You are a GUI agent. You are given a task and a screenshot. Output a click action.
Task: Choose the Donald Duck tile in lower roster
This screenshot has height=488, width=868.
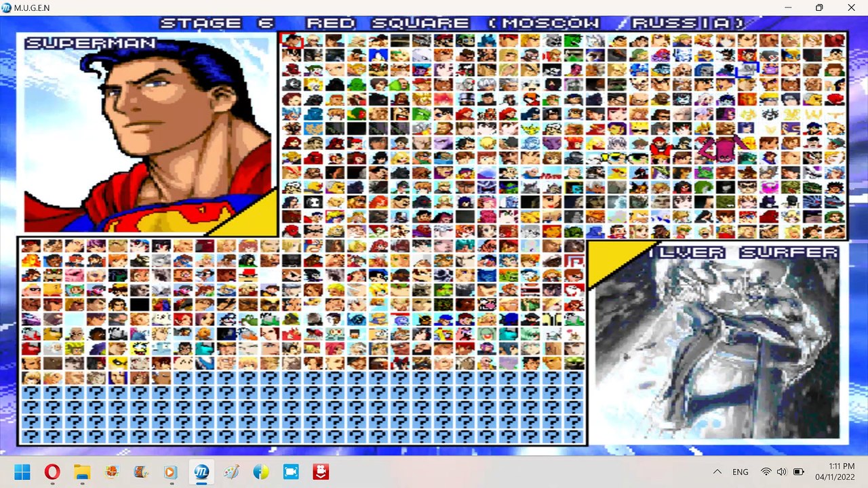pyautogui.click(x=530, y=276)
